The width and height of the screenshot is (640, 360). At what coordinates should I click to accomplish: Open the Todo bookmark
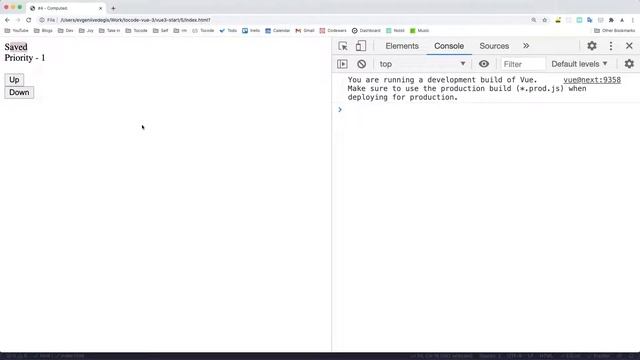click(x=228, y=31)
